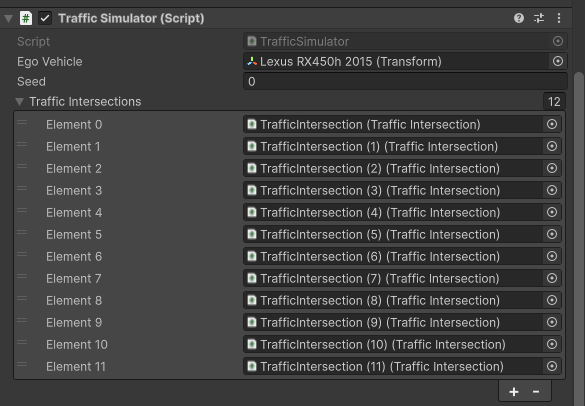Screen dimensions: 585x406
Task: Remove a list element with the minus button
Action: pyautogui.click(x=536, y=392)
